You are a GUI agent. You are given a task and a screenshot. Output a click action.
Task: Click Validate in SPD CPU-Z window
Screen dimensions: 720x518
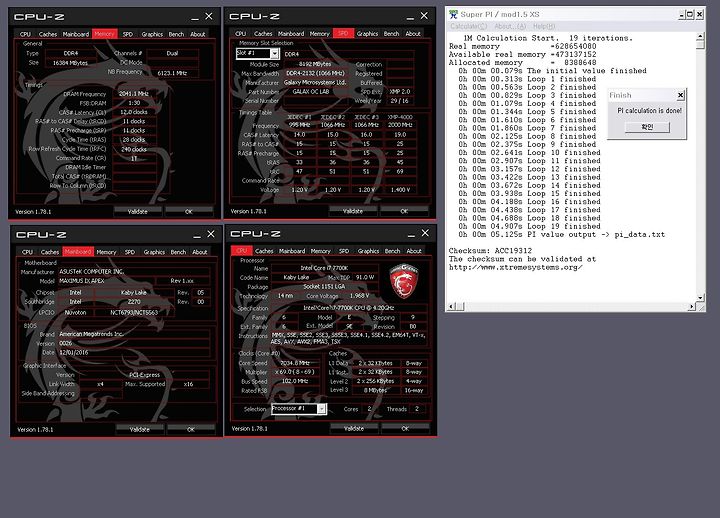353,211
